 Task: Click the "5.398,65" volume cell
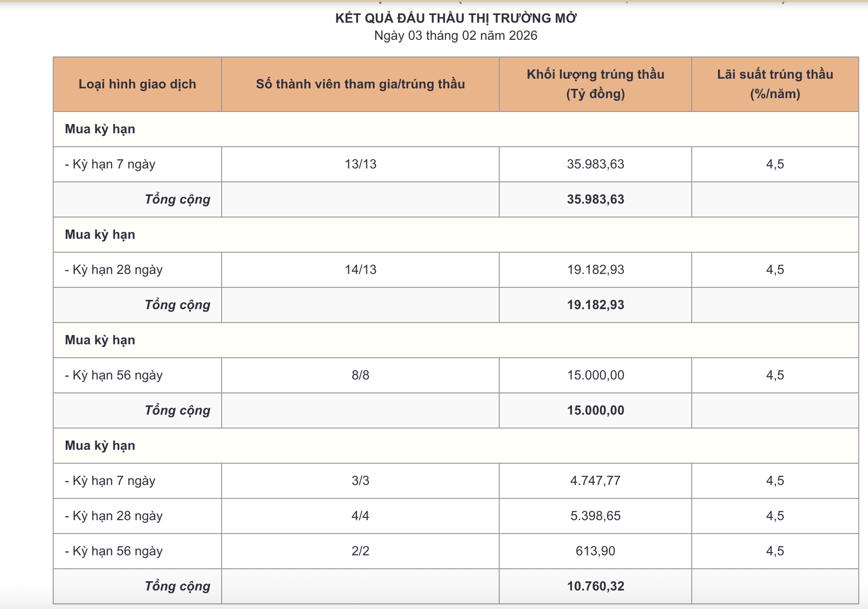pyautogui.click(x=595, y=516)
